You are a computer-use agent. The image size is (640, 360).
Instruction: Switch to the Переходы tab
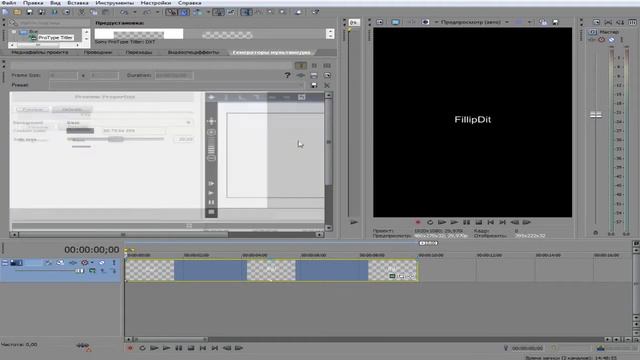pyautogui.click(x=139, y=53)
